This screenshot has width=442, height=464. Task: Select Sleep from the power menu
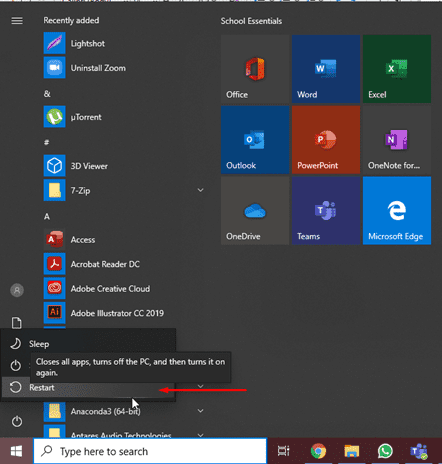[x=88, y=344]
